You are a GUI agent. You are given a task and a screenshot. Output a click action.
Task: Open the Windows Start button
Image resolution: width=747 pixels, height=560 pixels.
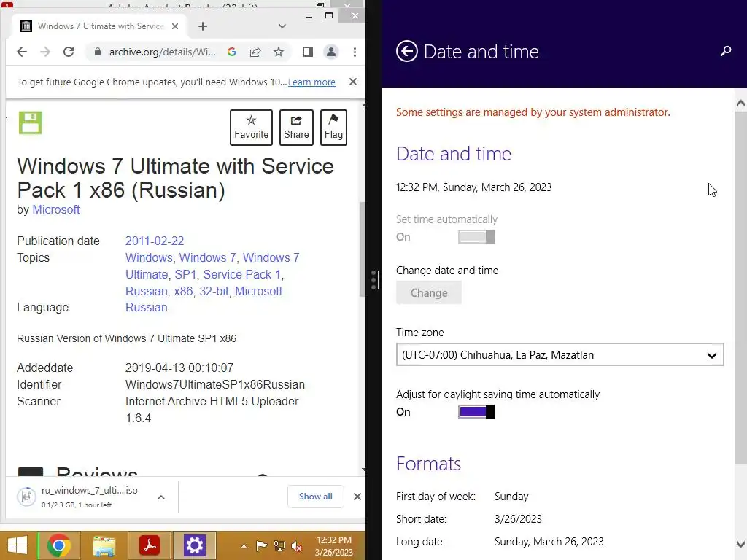click(18, 545)
